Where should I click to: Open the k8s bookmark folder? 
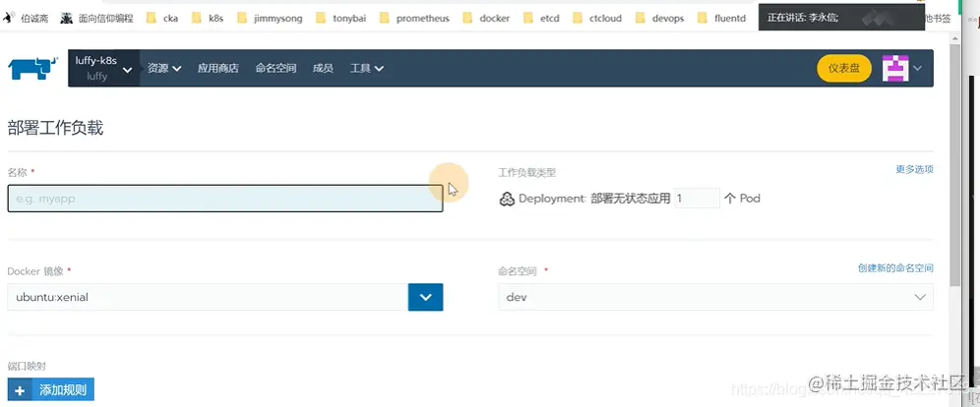tap(208, 18)
